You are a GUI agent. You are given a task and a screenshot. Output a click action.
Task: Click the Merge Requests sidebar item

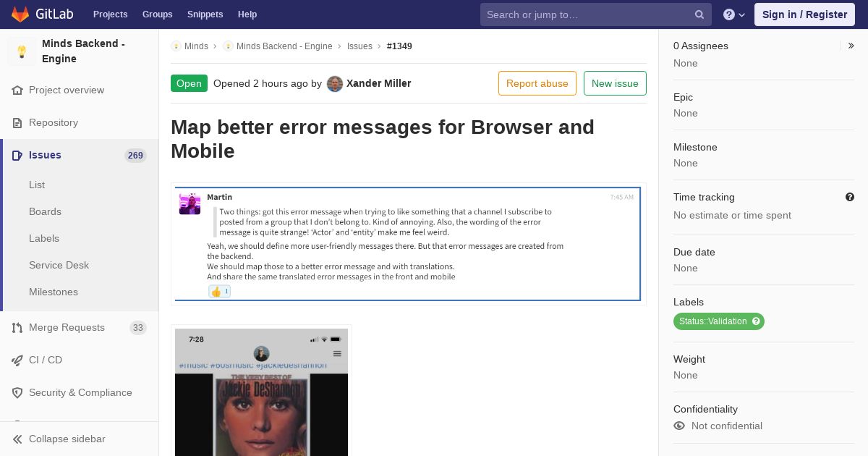pos(80,328)
